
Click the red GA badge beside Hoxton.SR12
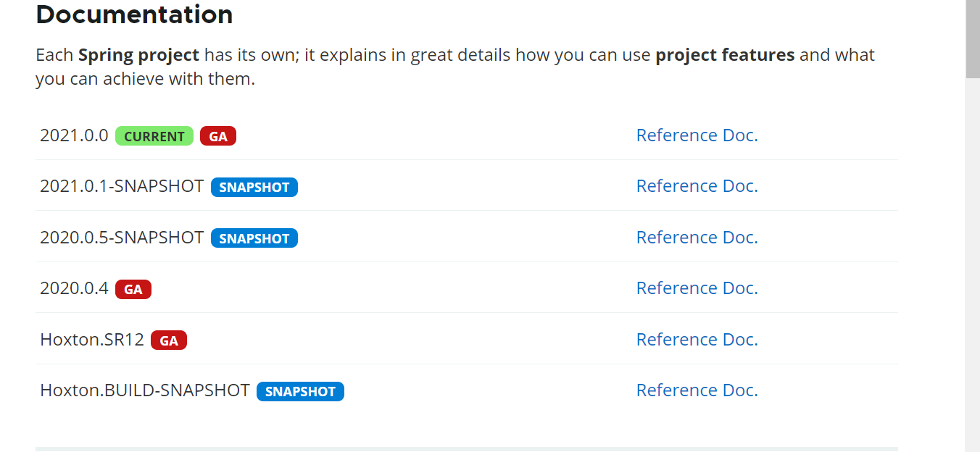pyautogui.click(x=169, y=340)
